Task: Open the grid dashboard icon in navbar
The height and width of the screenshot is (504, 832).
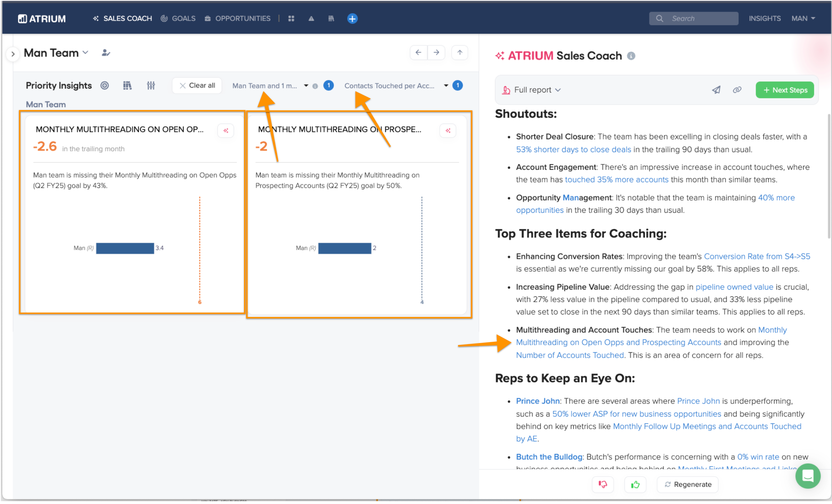Action: pos(291,19)
